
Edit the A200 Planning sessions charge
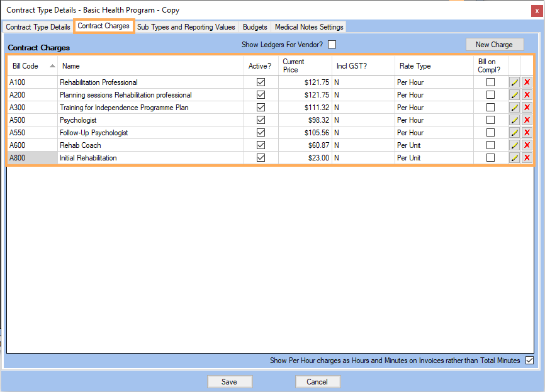(514, 95)
